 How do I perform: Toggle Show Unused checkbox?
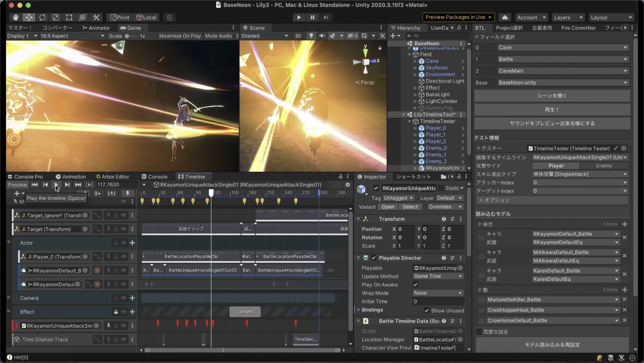(x=426, y=310)
